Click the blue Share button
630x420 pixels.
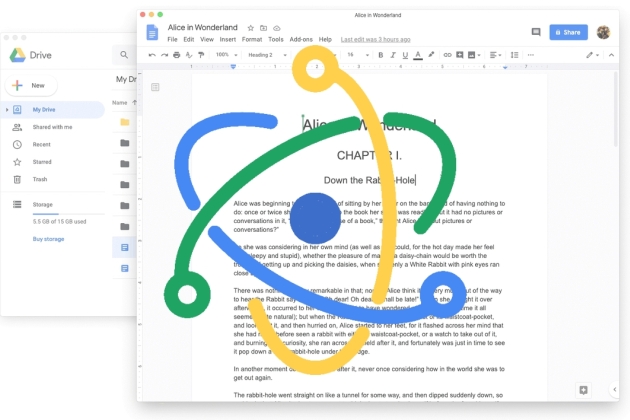(569, 32)
